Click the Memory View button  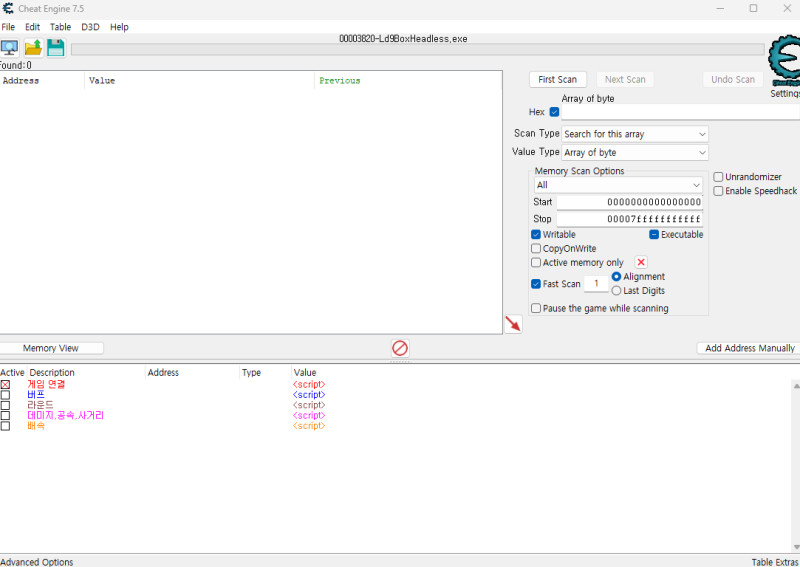pos(51,348)
